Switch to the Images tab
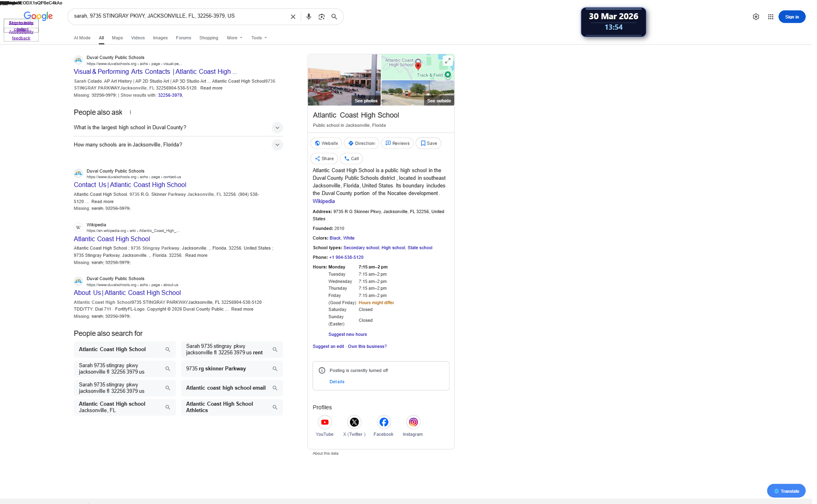The height and width of the screenshot is (504, 817). coord(160,38)
